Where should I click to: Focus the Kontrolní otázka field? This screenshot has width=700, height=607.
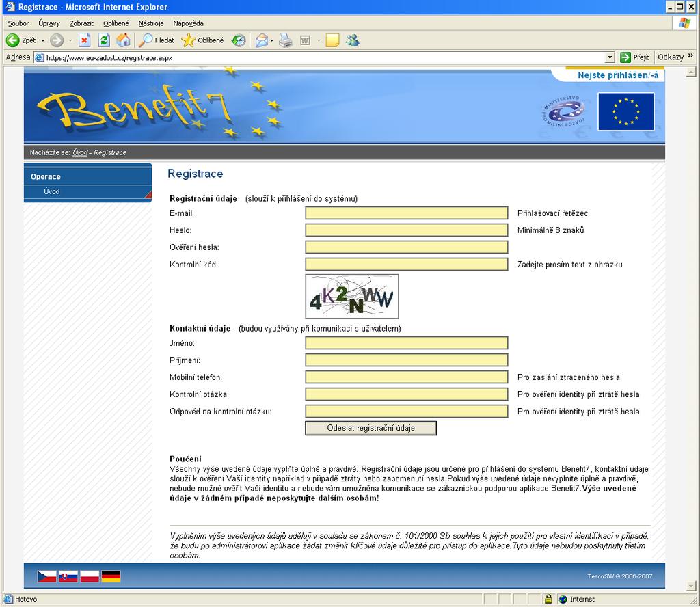407,394
